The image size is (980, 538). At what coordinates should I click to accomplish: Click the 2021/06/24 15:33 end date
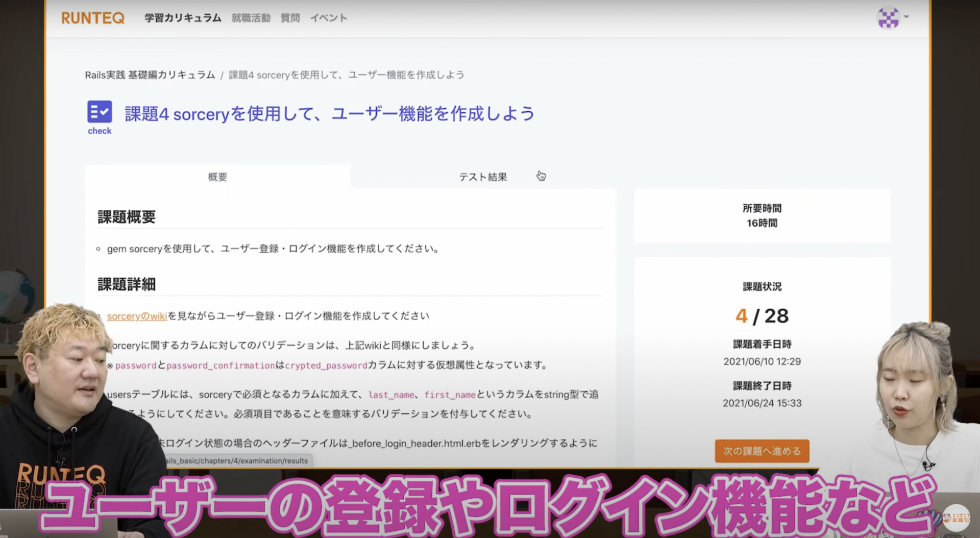pos(762,403)
